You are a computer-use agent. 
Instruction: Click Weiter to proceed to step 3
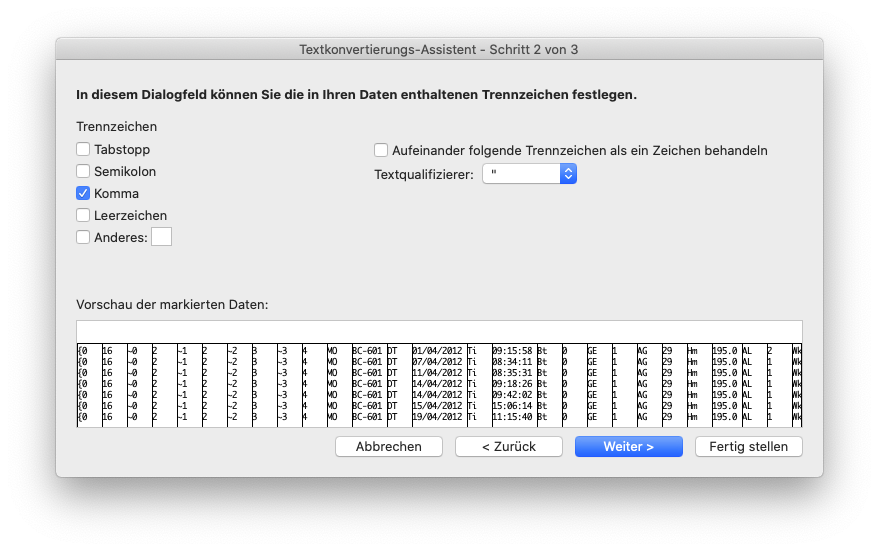click(x=628, y=446)
